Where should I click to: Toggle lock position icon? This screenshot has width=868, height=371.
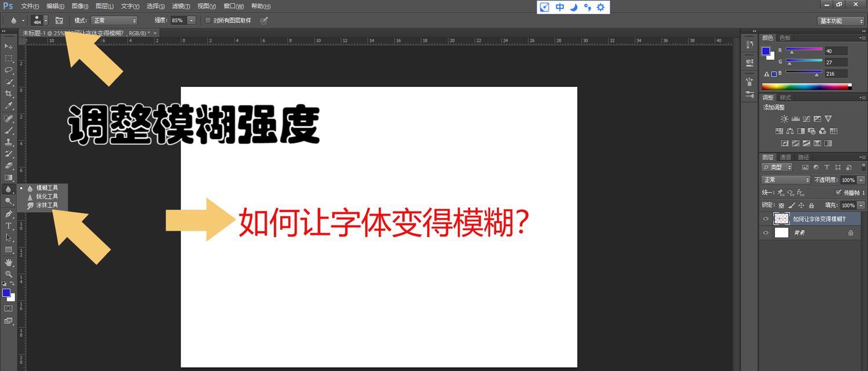click(801, 205)
